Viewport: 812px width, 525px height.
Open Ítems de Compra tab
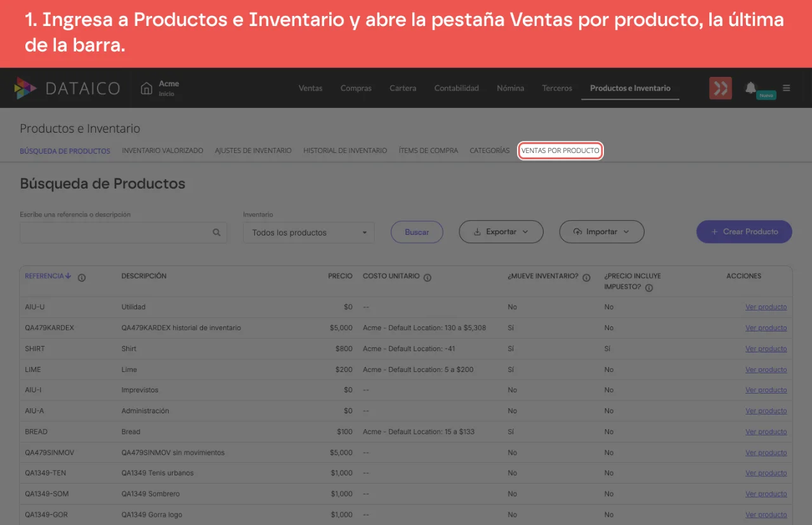(428, 151)
